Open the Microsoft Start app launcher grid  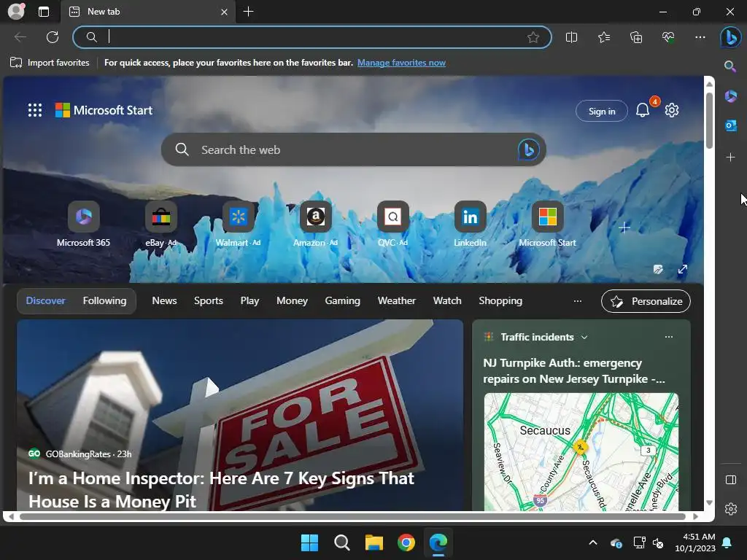pos(35,110)
